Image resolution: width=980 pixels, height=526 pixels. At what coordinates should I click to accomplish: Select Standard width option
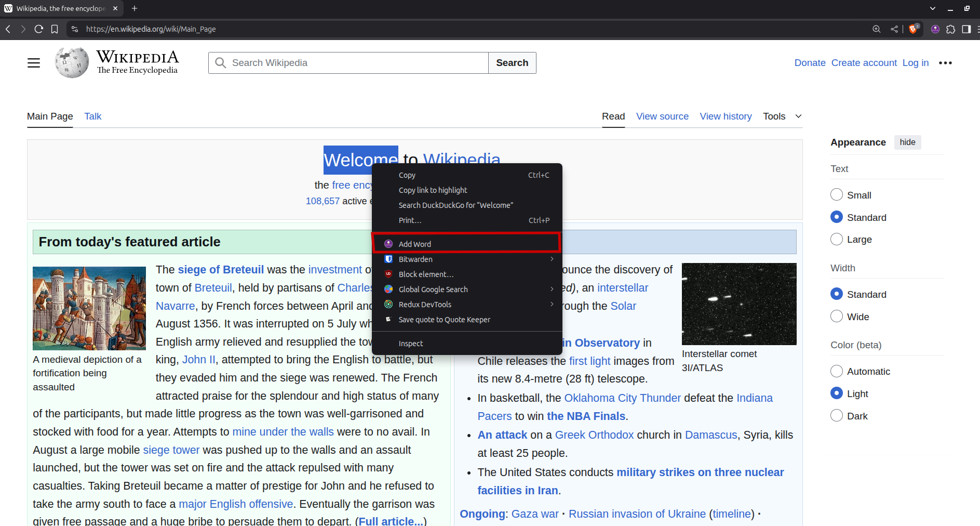pyautogui.click(x=837, y=294)
